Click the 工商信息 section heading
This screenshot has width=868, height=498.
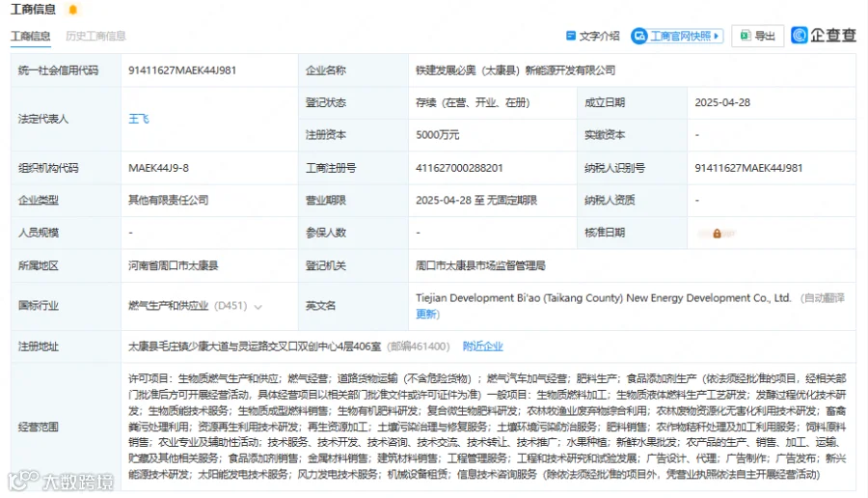[x=33, y=10]
